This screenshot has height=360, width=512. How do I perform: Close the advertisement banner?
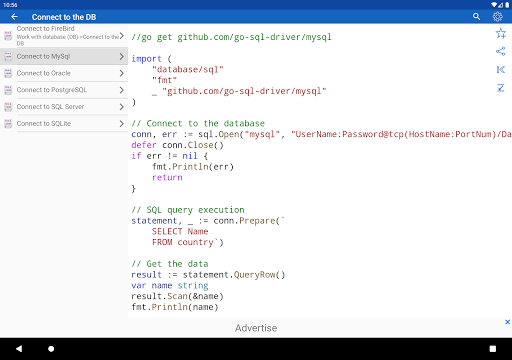click(507, 322)
